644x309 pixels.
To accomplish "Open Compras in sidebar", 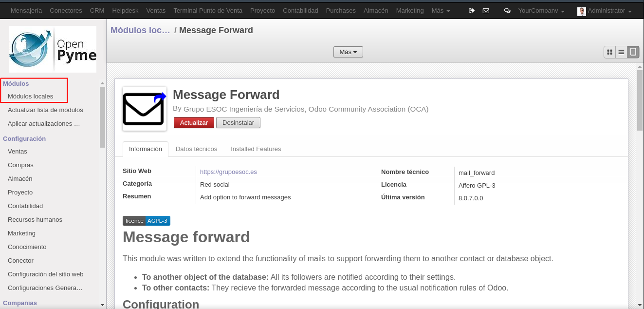I will coord(20,165).
